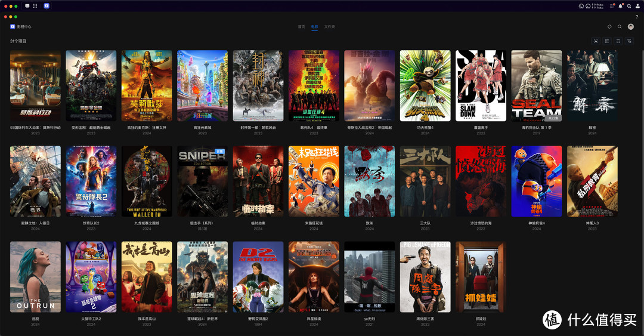Open the SEAL Team 海豹突击队 poster

coord(537,85)
